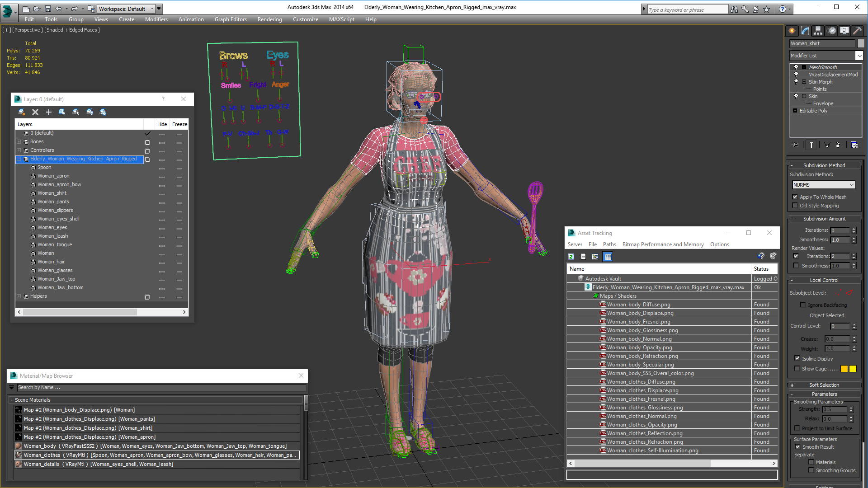The width and height of the screenshot is (868, 488).
Task: Open the Modifiers menu
Action: [x=156, y=19]
